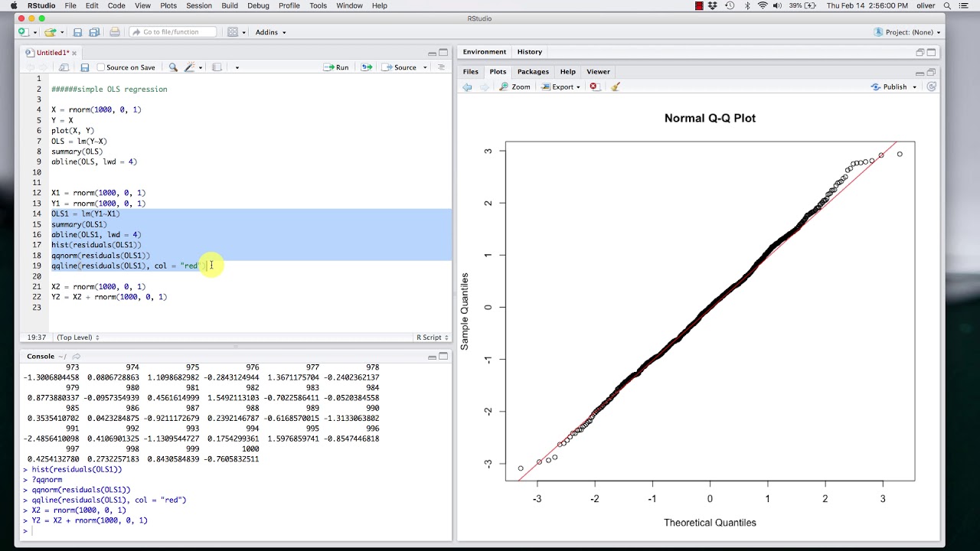This screenshot has height=551, width=980.
Task: Click the plot Zoom button
Action: tap(514, 87)
